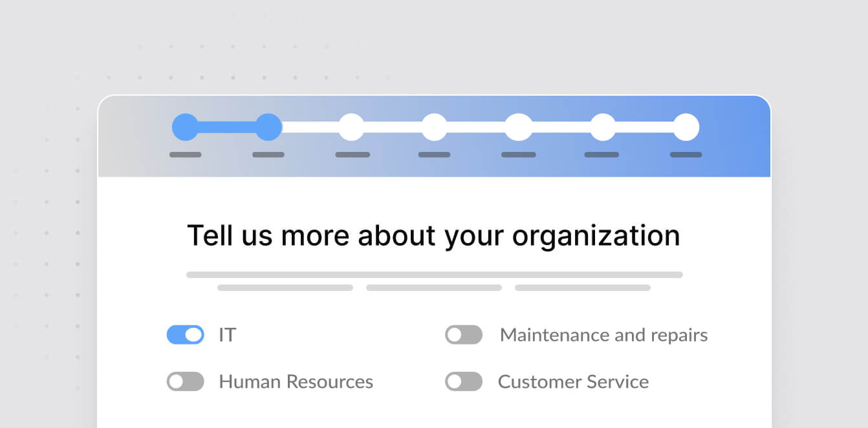Jump to the last step circle

click(686, 127)
